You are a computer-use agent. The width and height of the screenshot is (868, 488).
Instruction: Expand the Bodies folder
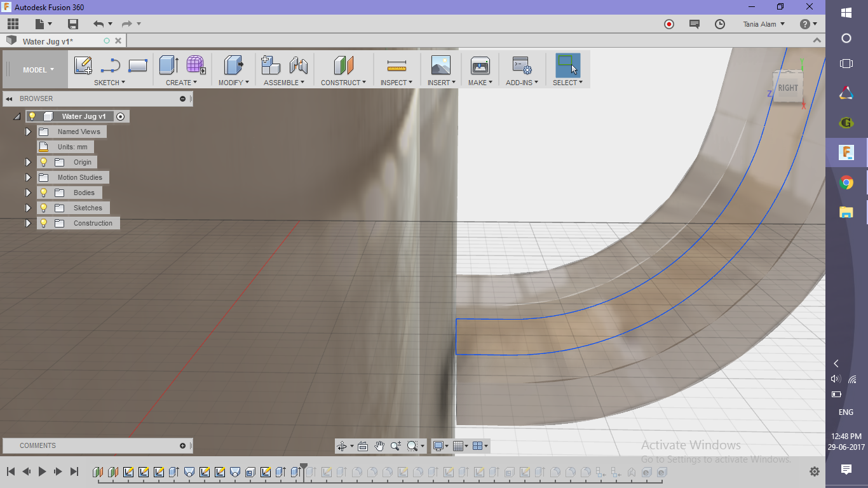click(28, 193)
